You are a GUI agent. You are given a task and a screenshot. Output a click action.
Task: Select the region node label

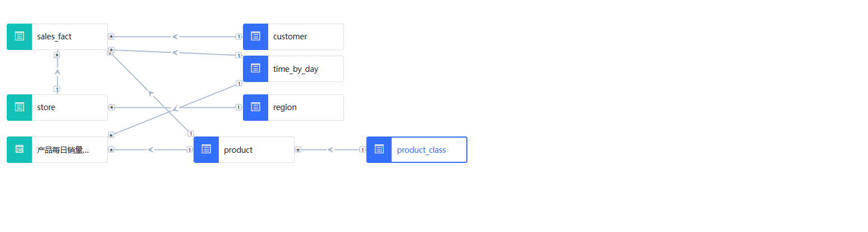pyautogui.click(x=285, y=107)
